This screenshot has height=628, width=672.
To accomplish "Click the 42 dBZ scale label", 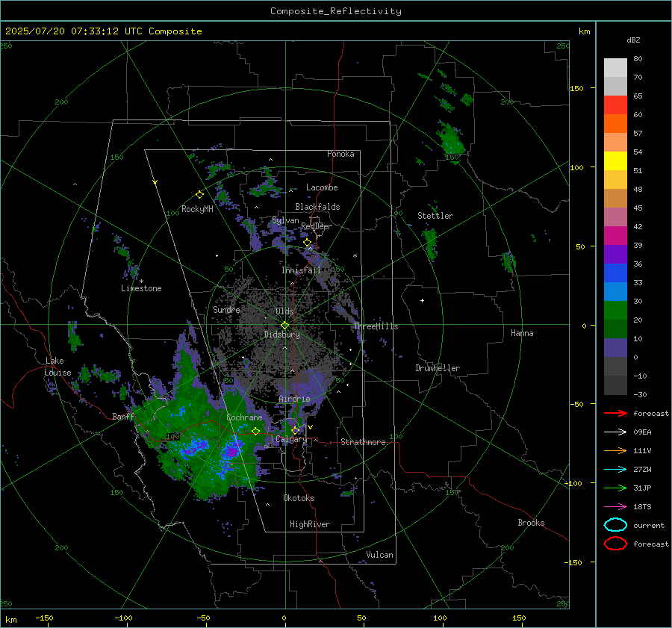I will tap(638, 227).
